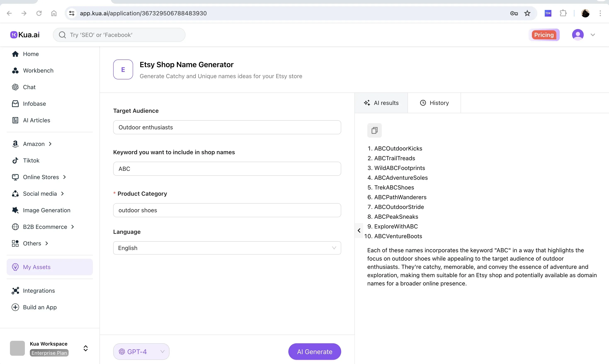Screen dimensions: 609x364
Task: Switch Kua Workspace selector
Action: tap(85, 348)
